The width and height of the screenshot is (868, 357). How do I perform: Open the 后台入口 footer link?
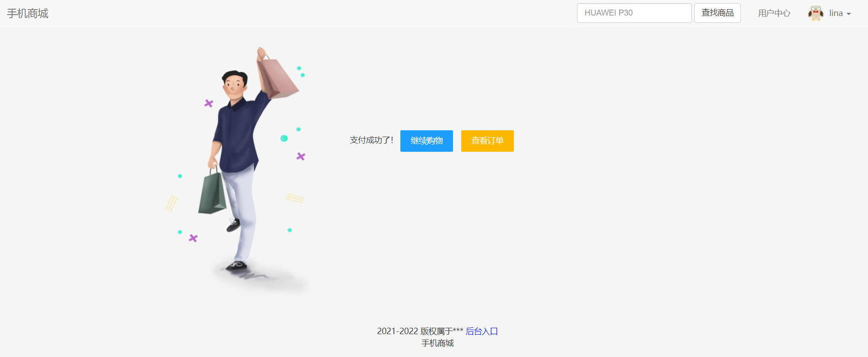click(x=482, y=331)
